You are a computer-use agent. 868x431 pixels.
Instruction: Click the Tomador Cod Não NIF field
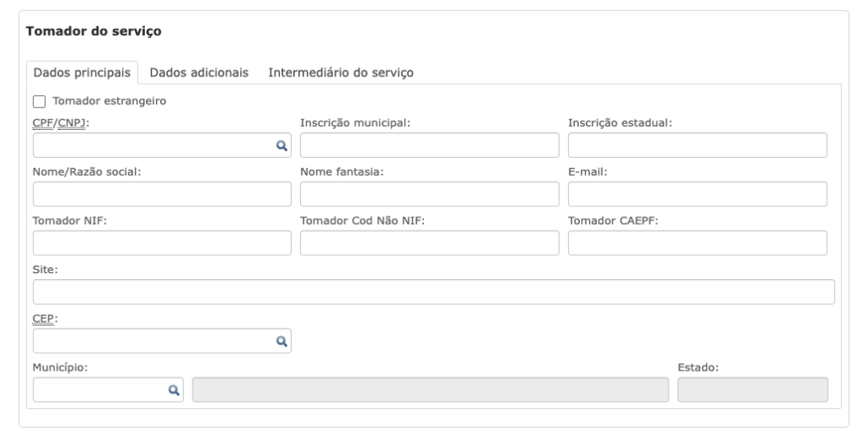[430, 243]
